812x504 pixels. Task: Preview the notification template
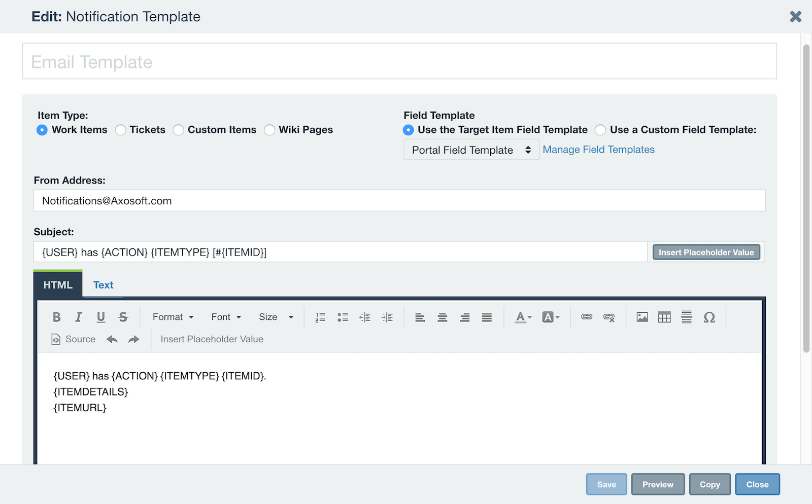coord(658,484)
